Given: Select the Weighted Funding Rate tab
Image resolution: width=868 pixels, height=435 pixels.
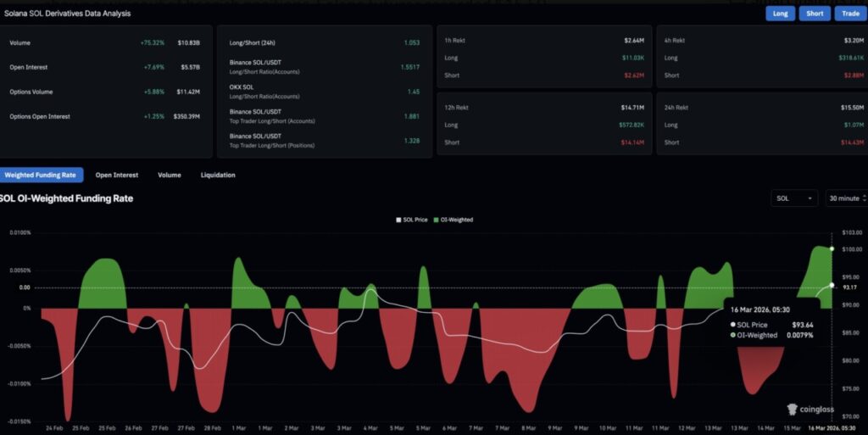Looking at the screenshot, I should point(42,175).
